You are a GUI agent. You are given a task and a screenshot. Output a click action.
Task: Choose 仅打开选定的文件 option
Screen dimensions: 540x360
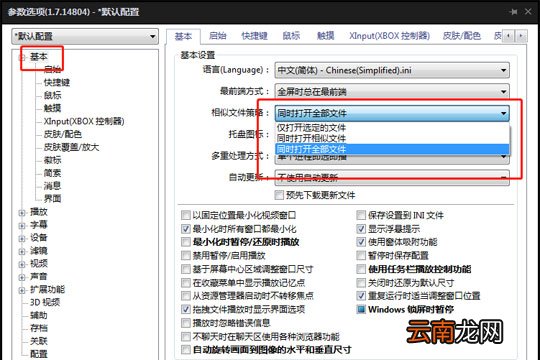tap(392, 128)
